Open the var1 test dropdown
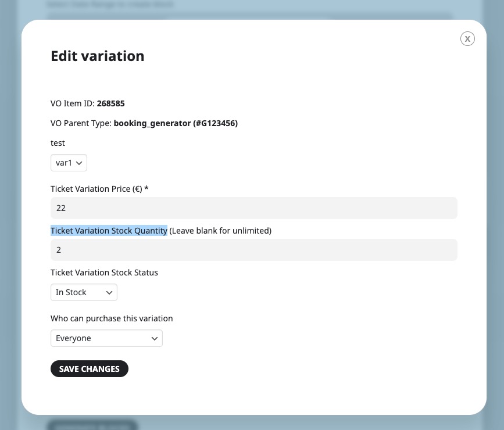 pyautogui.click(x=69, y=163)
